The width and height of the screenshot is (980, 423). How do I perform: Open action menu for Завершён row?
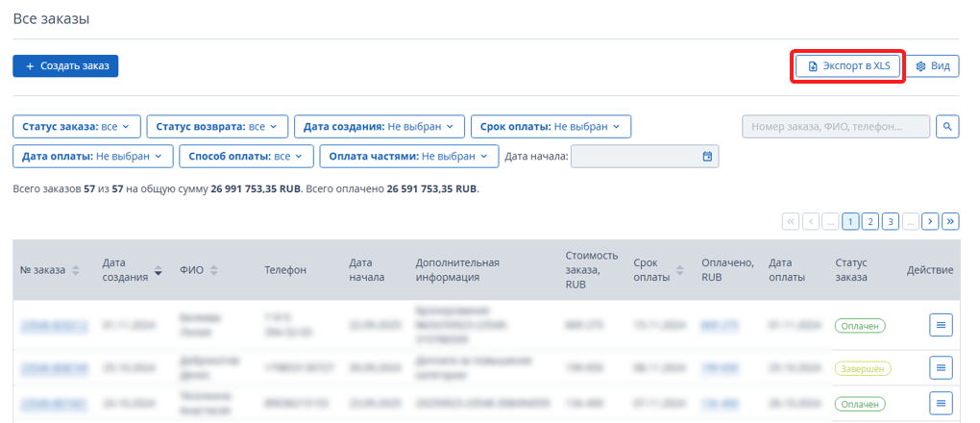941,367
